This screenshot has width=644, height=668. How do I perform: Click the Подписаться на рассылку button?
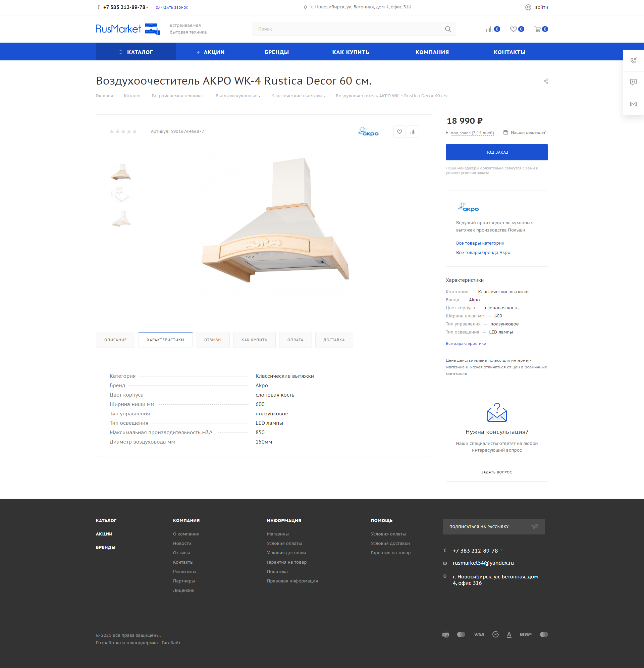point(493,526)
